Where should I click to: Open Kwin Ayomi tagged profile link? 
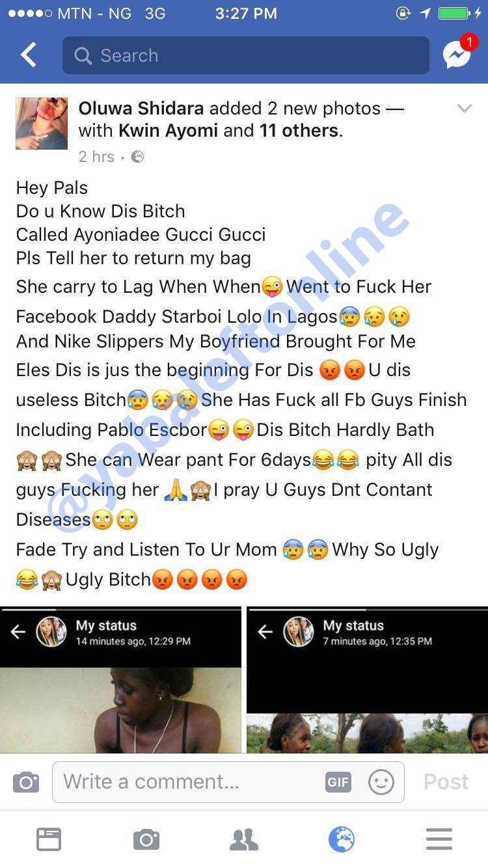point(168,130)
